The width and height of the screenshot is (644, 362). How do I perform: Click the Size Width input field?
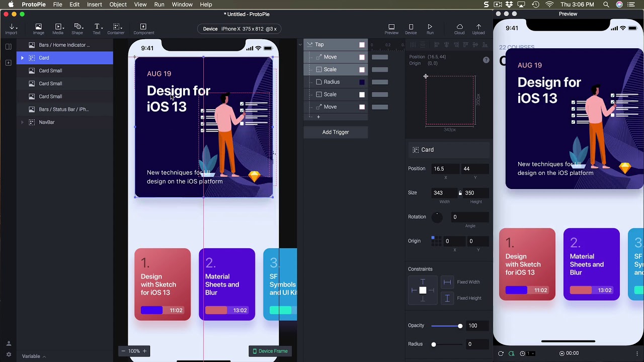(444, 193)
